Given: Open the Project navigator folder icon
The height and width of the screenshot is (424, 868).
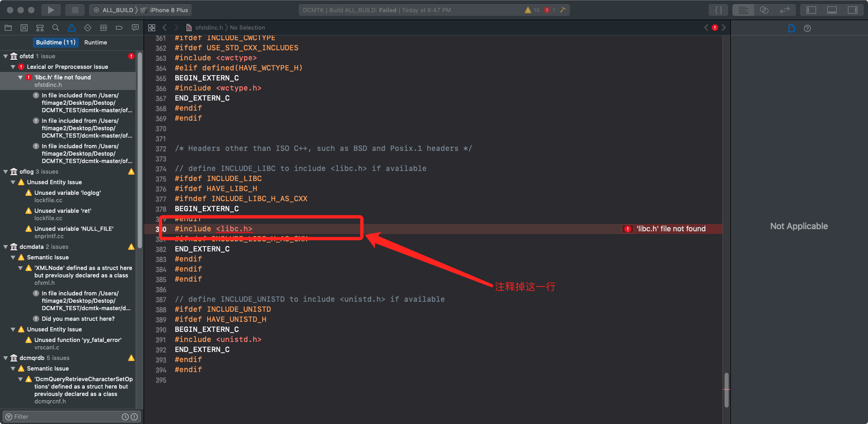Looking at the screenshot, I should point(8,28).
